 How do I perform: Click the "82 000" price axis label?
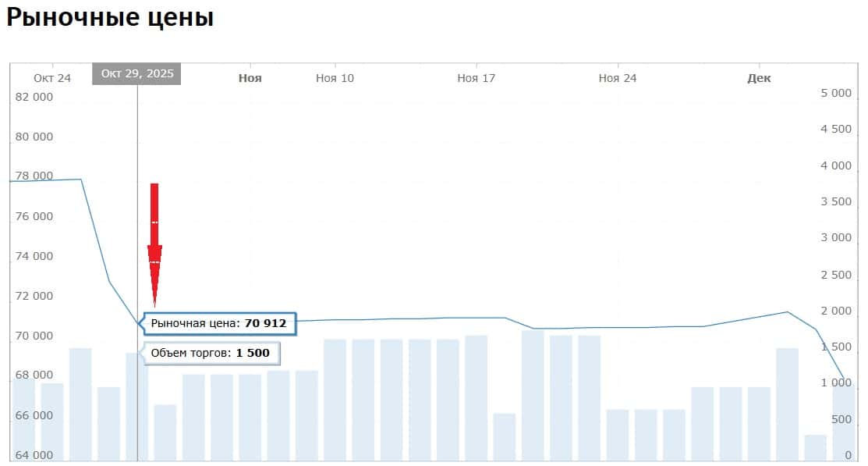(34, 97)
